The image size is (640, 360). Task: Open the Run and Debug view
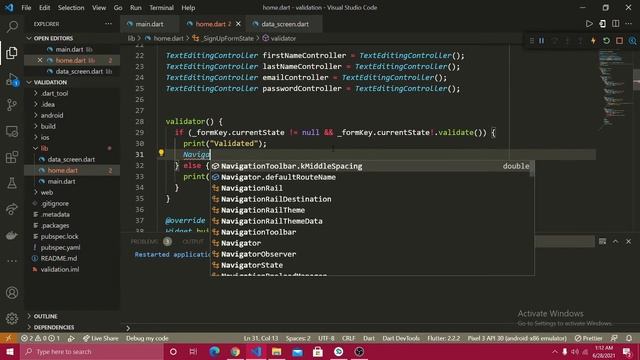point(12,79)
